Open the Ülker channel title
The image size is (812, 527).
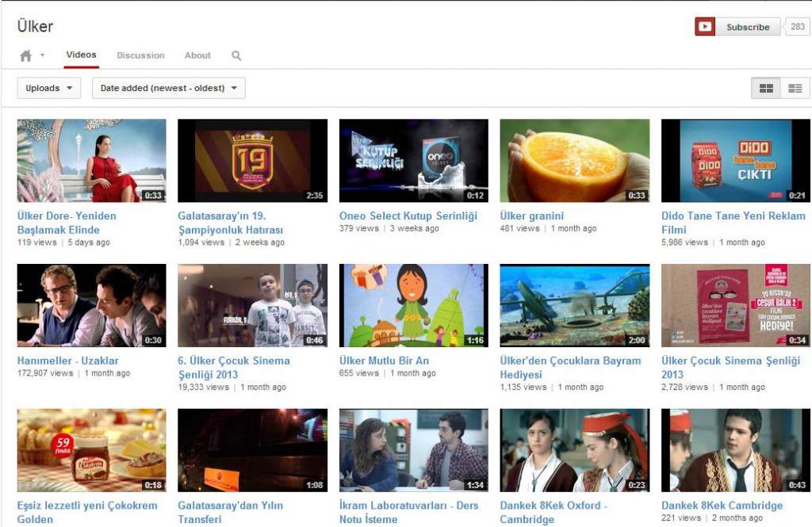(35, 26)
